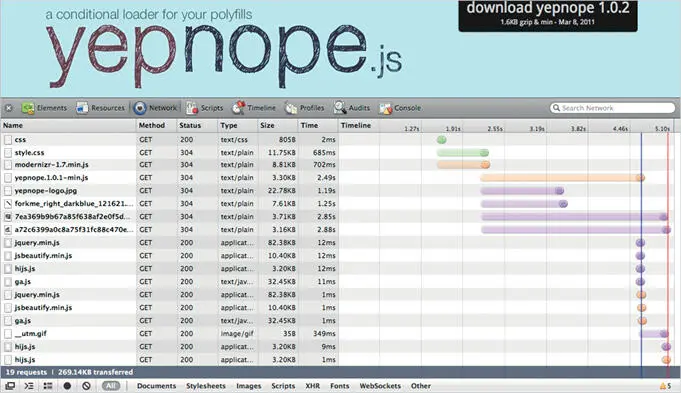681x393 pixels.
Task: Open the Profiles panel icon
Action: click(291, 108)
